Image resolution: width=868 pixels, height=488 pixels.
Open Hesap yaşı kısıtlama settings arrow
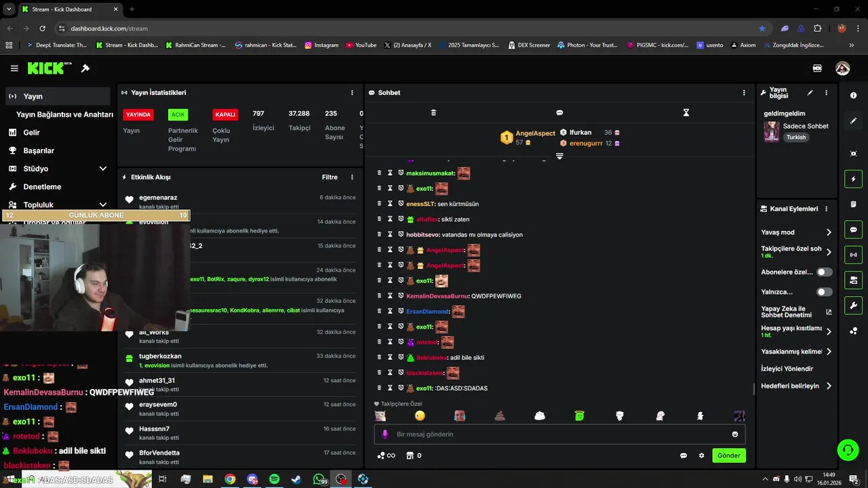829,331
